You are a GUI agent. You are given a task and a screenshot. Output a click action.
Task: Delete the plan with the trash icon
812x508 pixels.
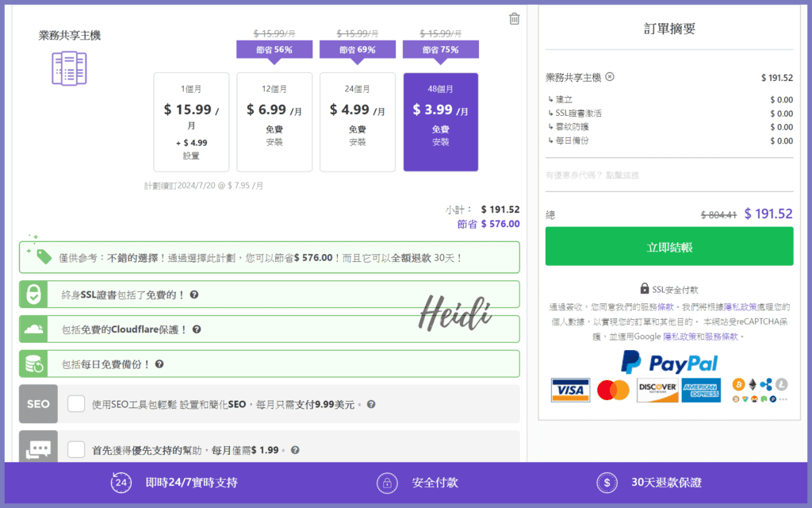[514, 19]
